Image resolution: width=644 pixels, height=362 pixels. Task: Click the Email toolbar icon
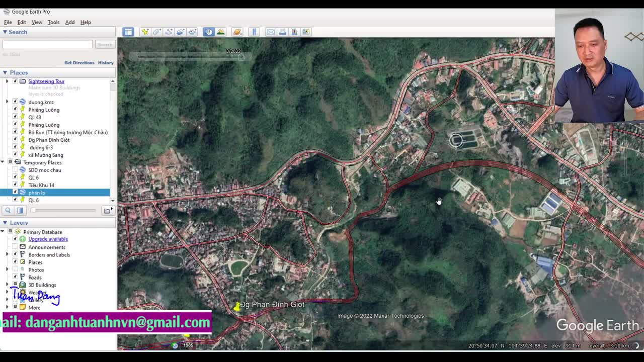[x=271, y=32]
